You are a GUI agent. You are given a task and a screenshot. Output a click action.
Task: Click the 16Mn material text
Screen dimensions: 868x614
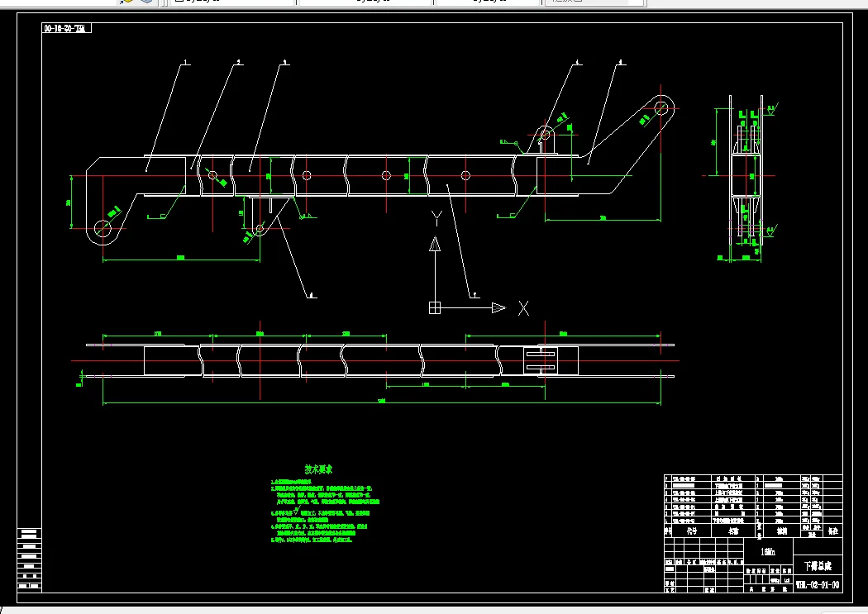point(768,551)
